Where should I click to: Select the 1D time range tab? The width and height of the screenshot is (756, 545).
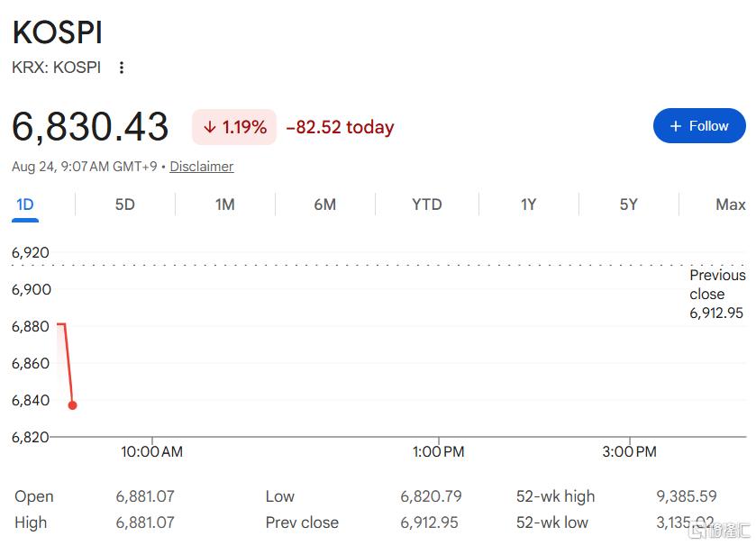pos(25,204)
